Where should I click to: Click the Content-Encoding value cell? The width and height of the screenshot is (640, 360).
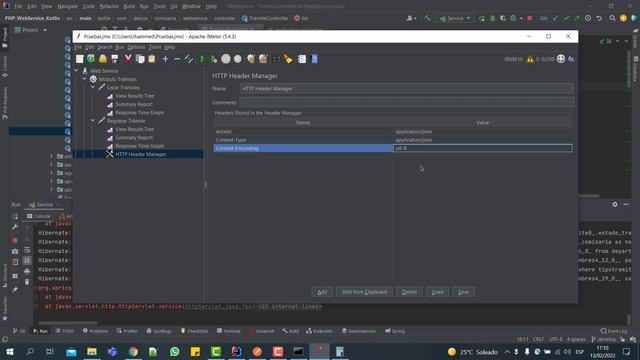tap(483, 148)
